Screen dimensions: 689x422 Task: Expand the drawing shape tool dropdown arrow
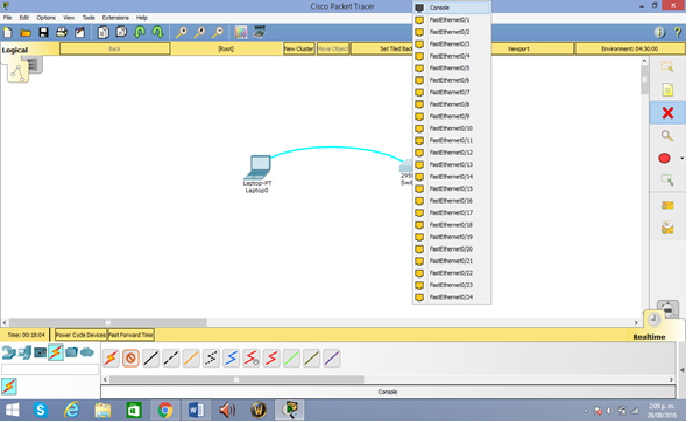[x=682, y=158]
